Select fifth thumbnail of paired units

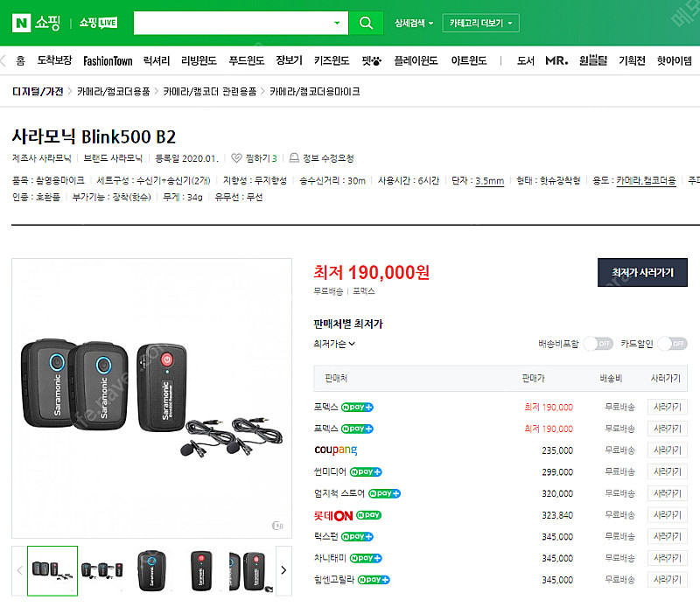click(x=250, y=570)
